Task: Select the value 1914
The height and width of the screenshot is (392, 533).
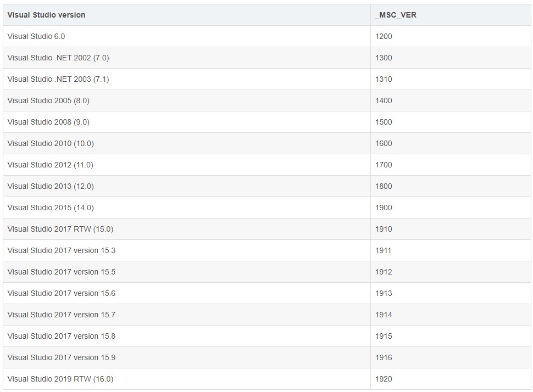Action: [x=384, y=315]
